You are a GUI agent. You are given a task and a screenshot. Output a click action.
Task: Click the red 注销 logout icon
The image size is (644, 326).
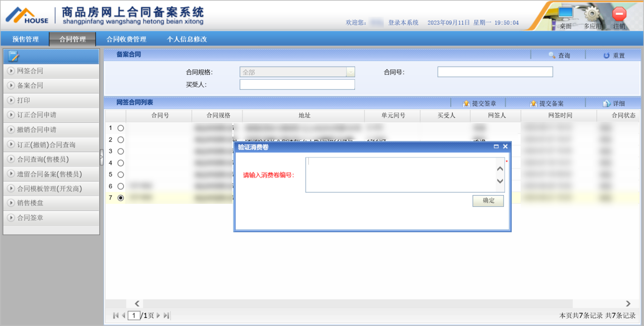[x=619, y=14]
